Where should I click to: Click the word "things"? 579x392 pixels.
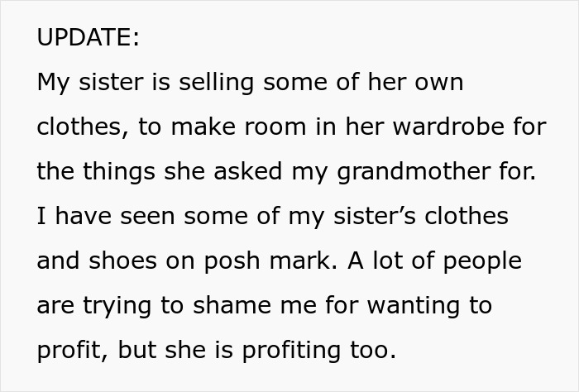pyautogui.click(x=113, y=172)
